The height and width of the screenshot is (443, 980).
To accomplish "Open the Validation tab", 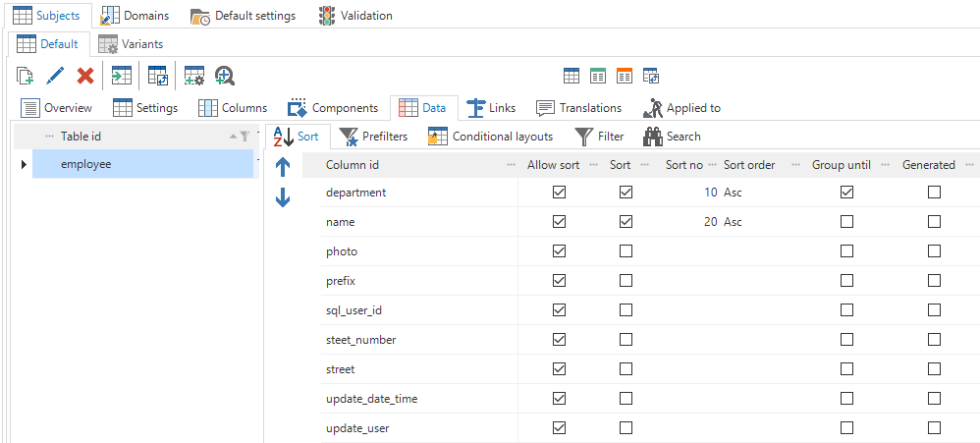I will coord(355,16).
